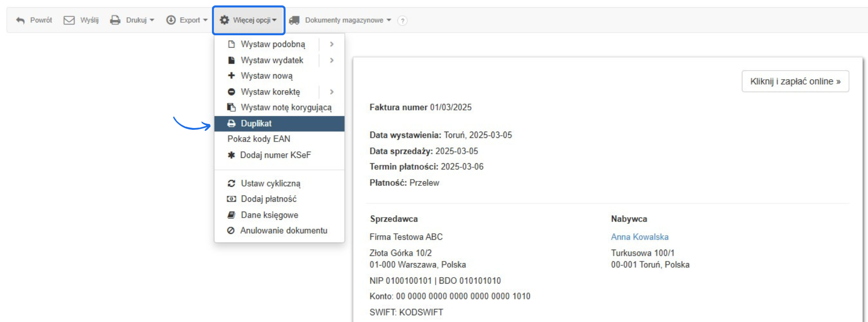Expand the Wystaw korektę submenu chevron
The height and width of the screenshot is (322, 868).
coord(332,92)
